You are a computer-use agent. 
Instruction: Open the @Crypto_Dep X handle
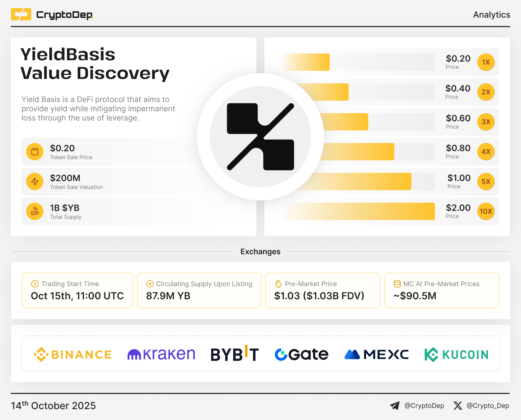488,406
